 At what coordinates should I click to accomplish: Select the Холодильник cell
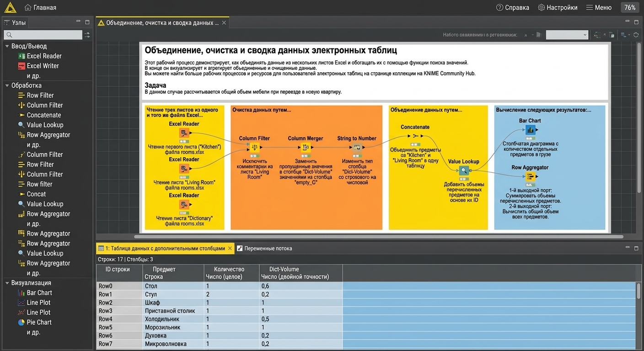click(x=173, y=319)
